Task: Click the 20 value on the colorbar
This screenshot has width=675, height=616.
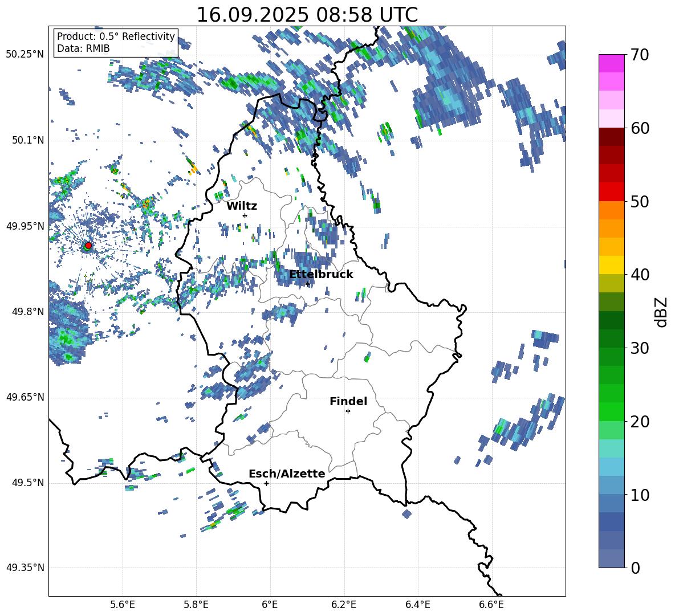Action: pos(640,422)
